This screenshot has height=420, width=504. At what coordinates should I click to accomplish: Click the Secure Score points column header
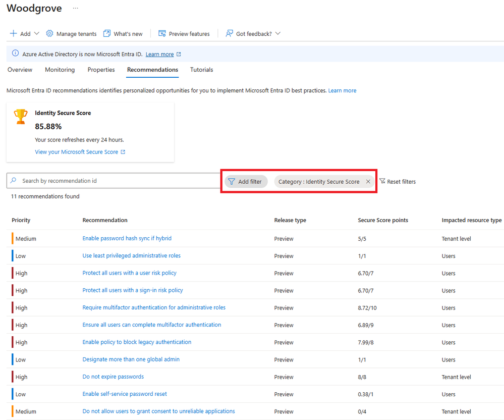click(x=383, y=220)
